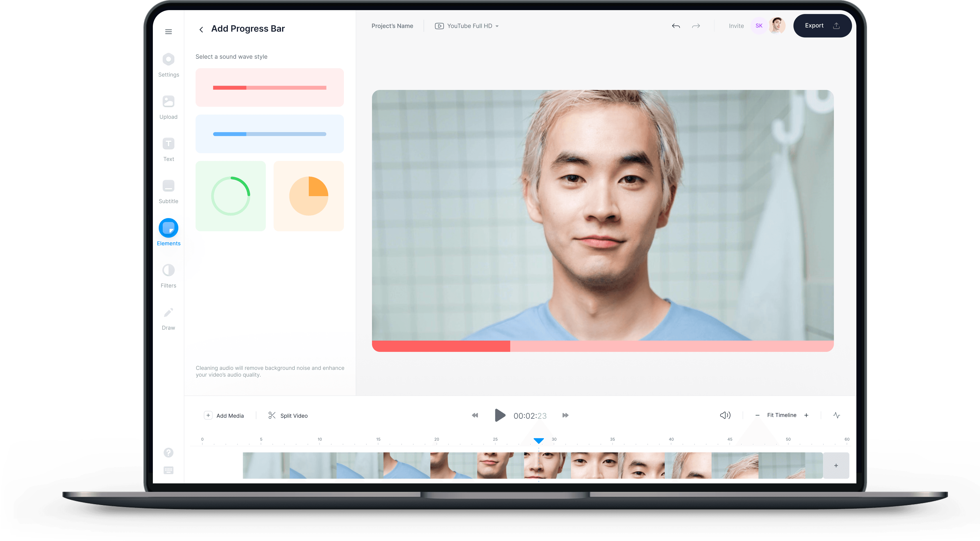980x541 pixels.
Task: Go back using the Add Progress Bar chevron
Action: (201, 29)
